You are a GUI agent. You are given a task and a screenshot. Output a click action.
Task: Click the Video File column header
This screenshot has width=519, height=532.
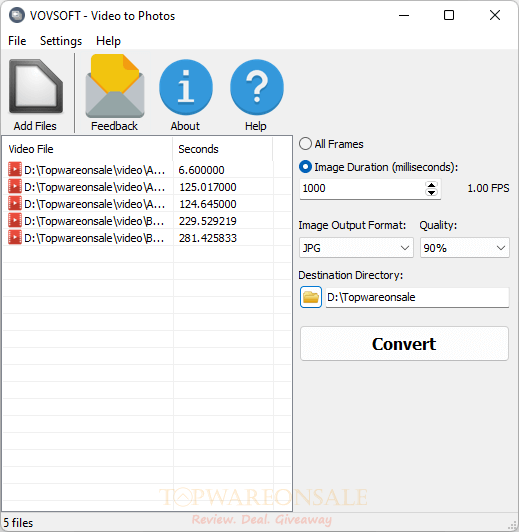tap(88, 149)
